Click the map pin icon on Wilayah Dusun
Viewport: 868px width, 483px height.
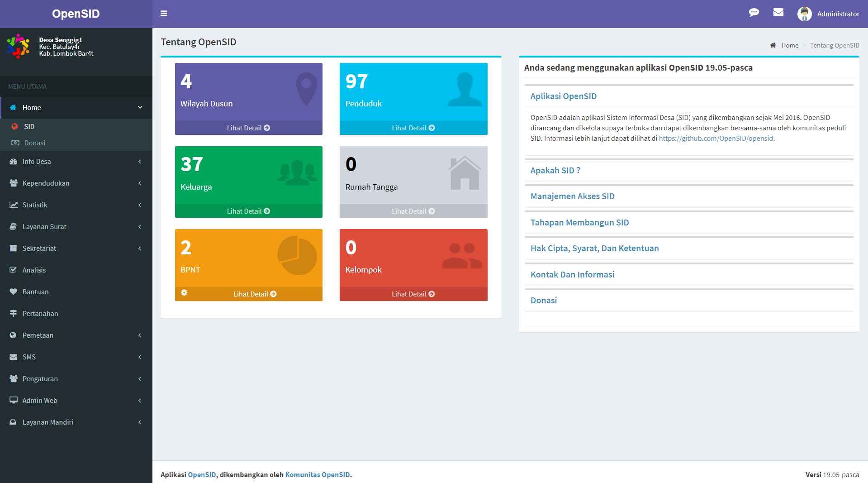tap(306, 89)
